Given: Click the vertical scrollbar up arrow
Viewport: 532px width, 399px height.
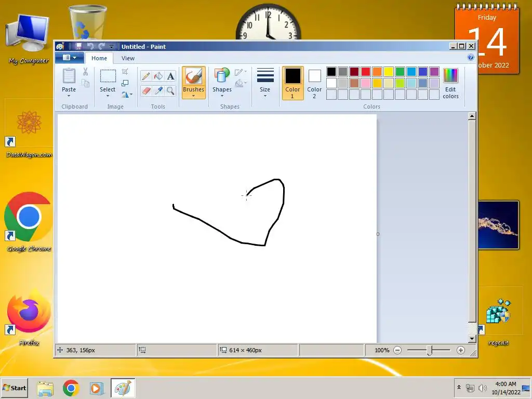Looking at the screenshot, I should coord(472,116).
